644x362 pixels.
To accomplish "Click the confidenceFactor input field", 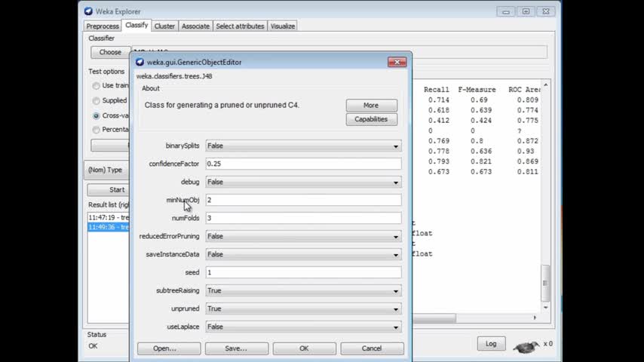I will tap(303, 164).
